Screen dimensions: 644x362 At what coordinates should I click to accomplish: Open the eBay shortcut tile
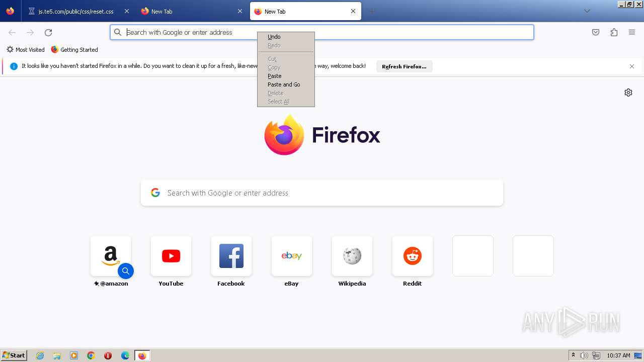(x=292, y=256)
